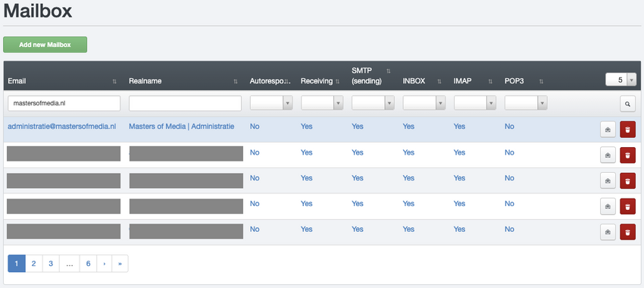Open the administratie mailbox via envelope icon
The width and height of the screenshot is (644, 288).
tap(608, 130)
